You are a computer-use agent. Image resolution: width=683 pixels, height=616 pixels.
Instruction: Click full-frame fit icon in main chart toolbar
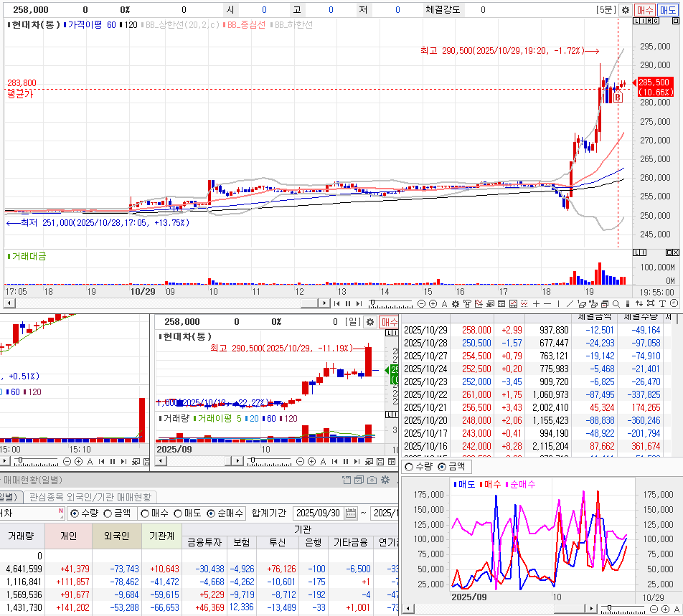[x=650, y=303]
